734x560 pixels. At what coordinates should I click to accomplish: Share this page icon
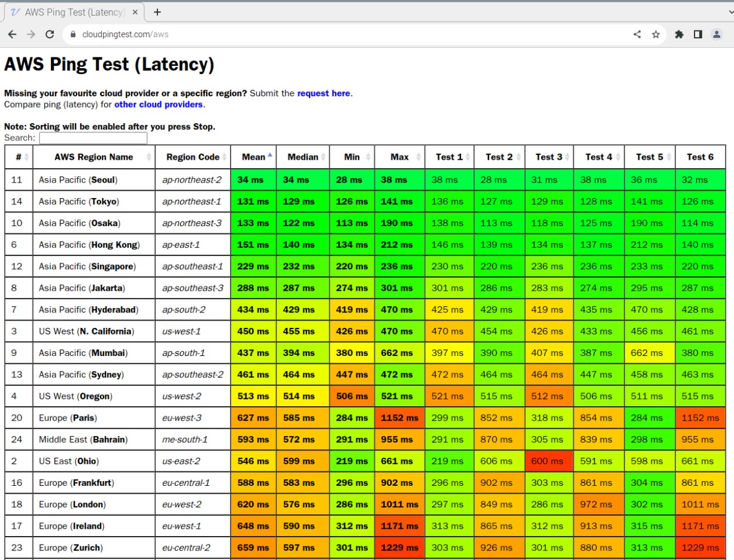[x=637, y=34]
